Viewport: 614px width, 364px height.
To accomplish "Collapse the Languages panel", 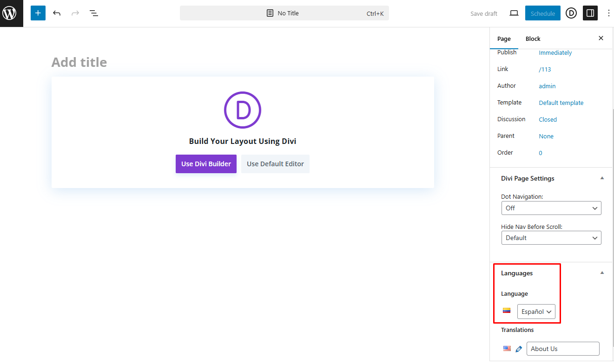I will pos(602,273).
